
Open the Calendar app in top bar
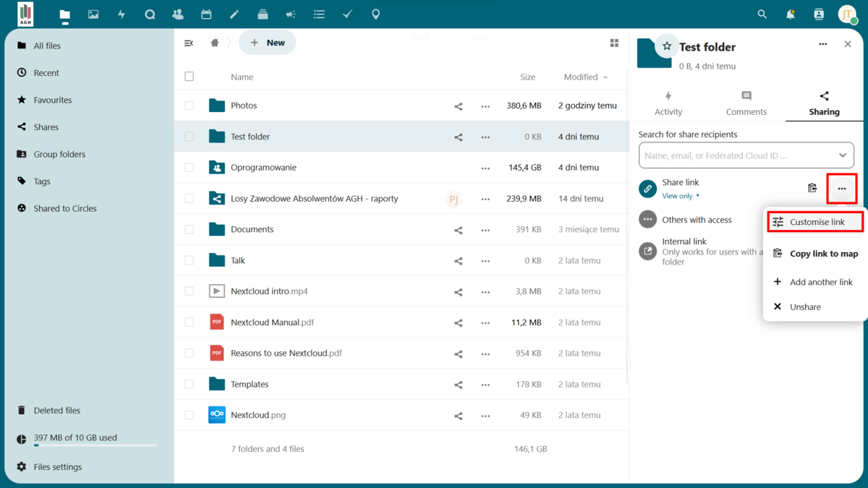(206, 14)
